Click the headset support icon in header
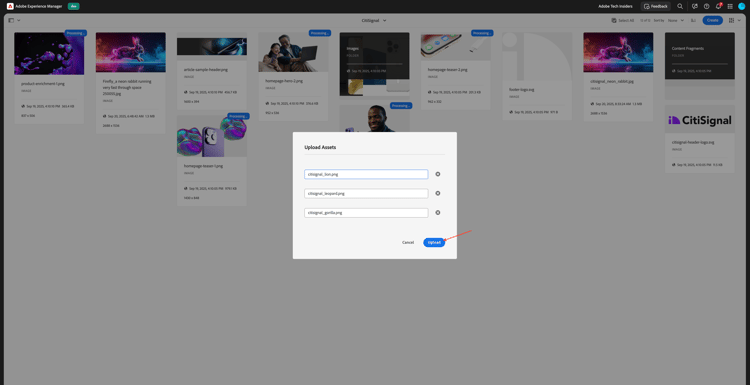This screenshot has width=750, height=385. click(695, 6)
